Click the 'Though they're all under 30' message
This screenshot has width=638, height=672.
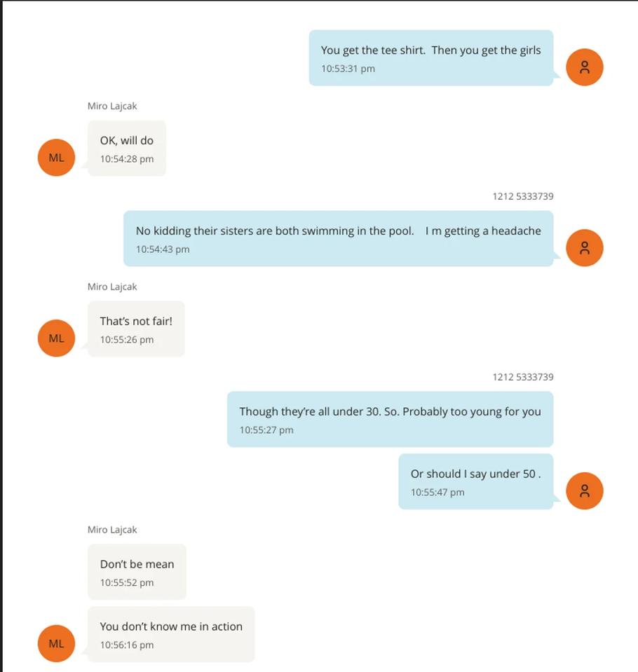pyautogui.click(x=390, y=419)
